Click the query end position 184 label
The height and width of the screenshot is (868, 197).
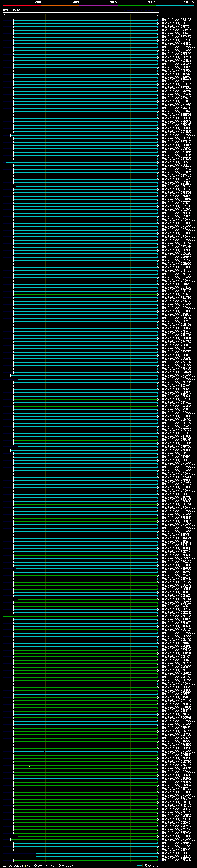click(155, 15)
